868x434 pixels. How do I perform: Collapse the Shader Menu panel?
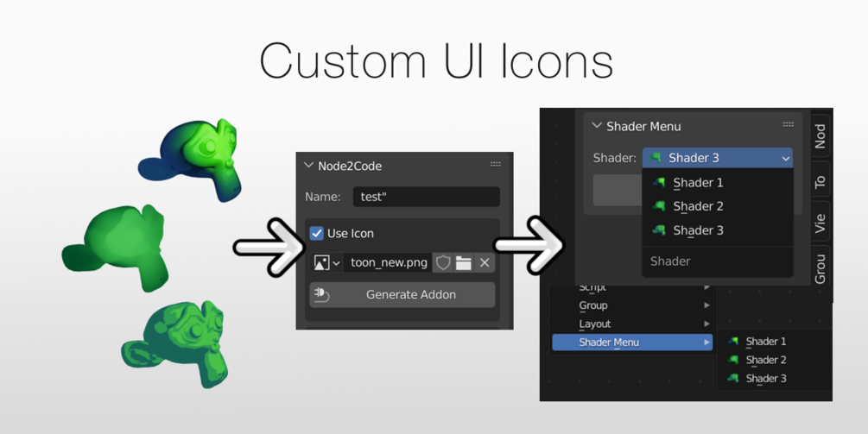597,125
